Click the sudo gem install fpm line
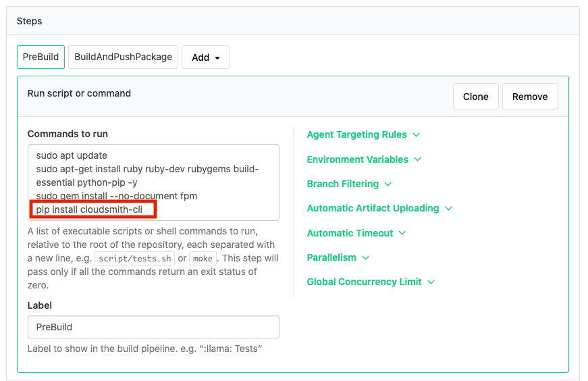The height and width of the screenshot is (381, 588). (x=116, y=196)
